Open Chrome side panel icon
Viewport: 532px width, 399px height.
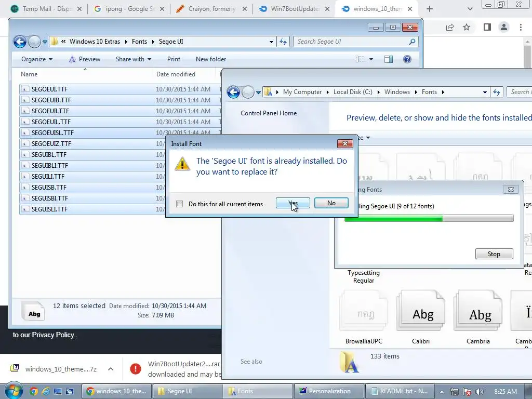[487, 27]
